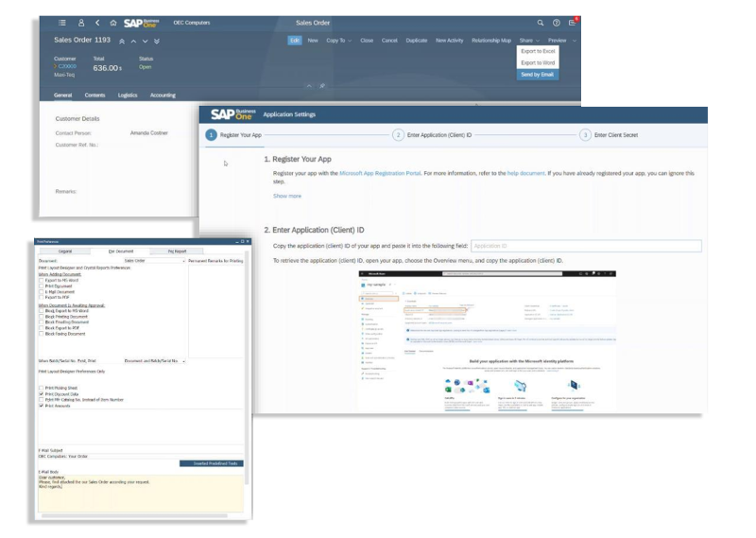
Task: Switch to the Logistics tab
Action: [127, 95]
